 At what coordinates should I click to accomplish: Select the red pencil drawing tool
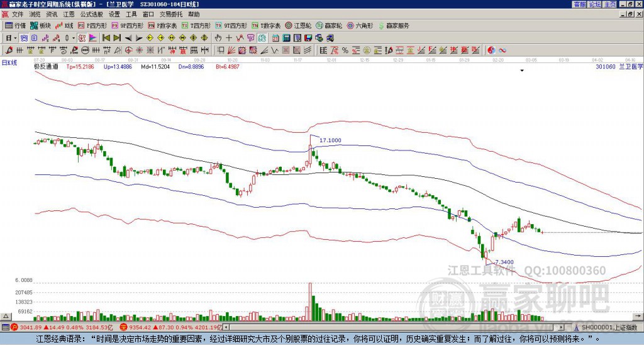pyautogui.click(x=9, y=50)
